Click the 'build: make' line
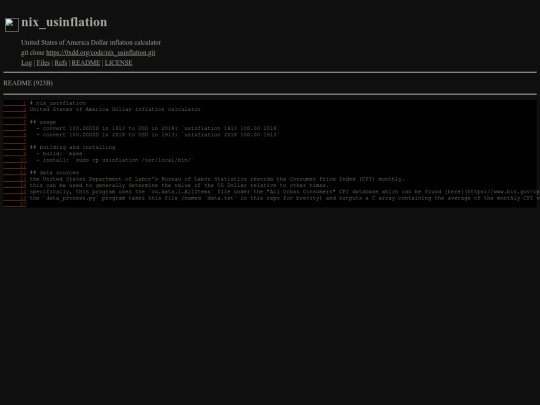Screen dimensions: 540x405 pos(61,154)
